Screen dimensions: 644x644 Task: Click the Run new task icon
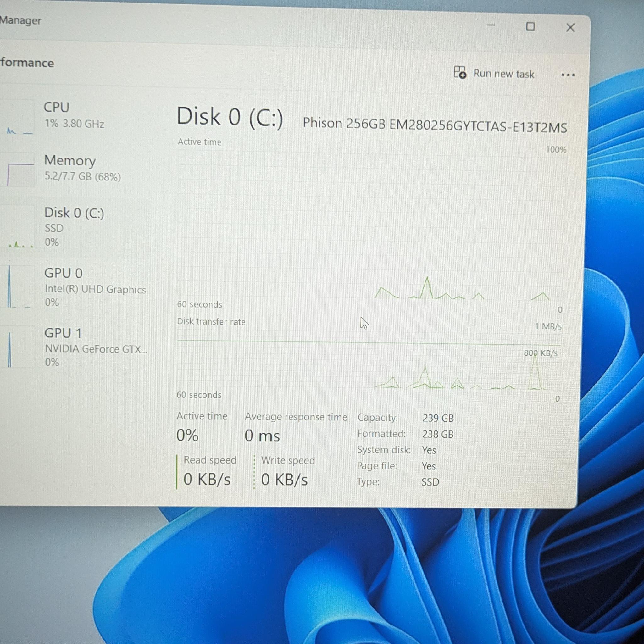pyautogui.click(x=460, y=72)
